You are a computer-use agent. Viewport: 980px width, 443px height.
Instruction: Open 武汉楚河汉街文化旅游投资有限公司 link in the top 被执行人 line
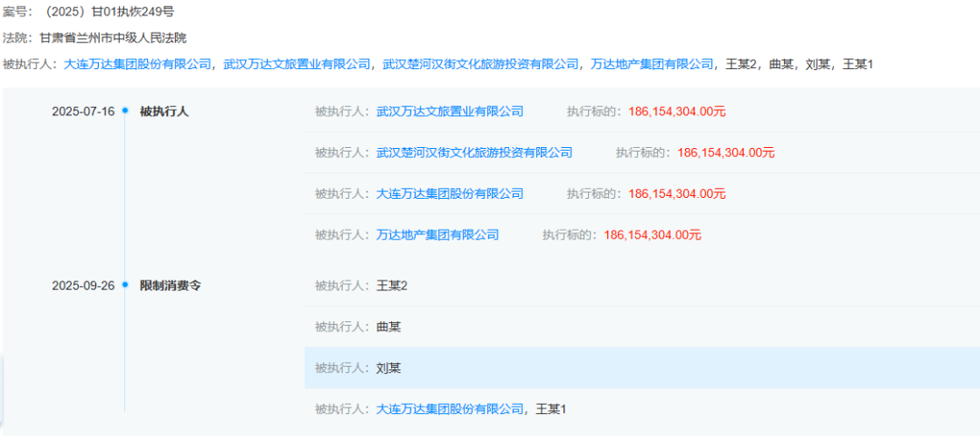pos(481,64)
